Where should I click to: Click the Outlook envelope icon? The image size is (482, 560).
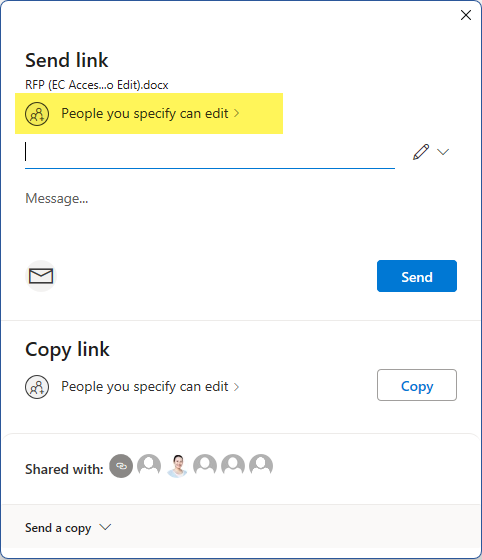(x=41, y=276)
